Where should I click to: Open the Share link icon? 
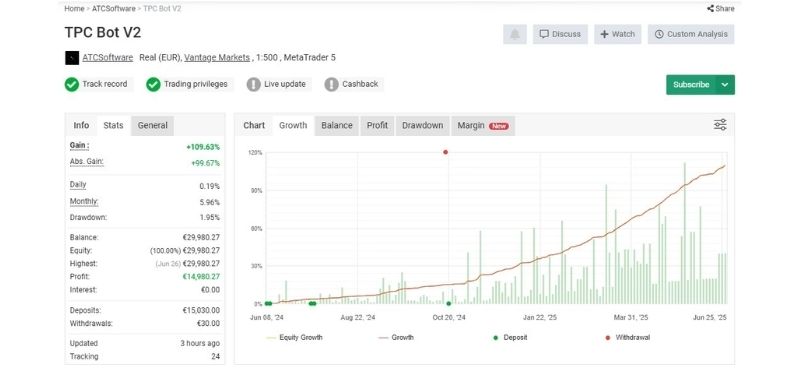click(710, 9)
